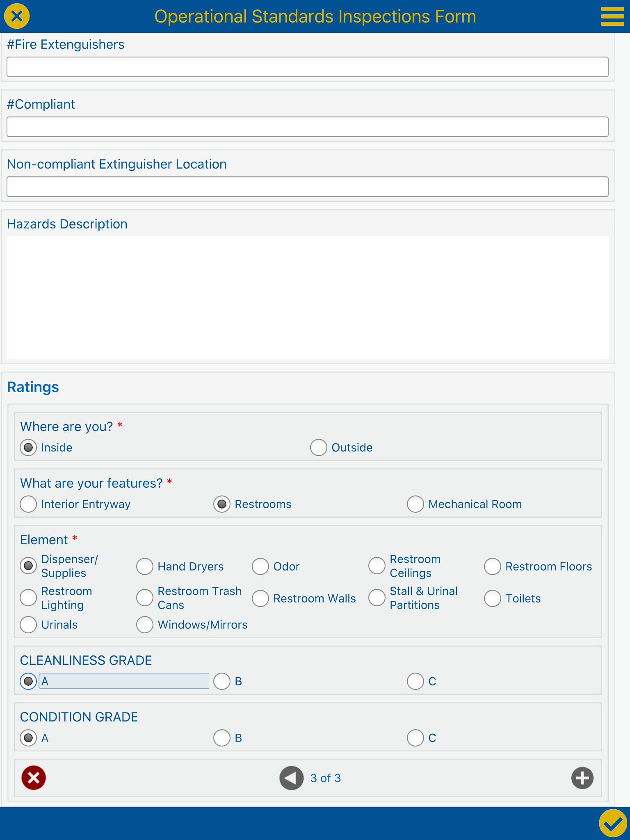Viewport: 630px width, 840px height.
Task: Close the form with the yellow X icon
Action: click(17, 16)
